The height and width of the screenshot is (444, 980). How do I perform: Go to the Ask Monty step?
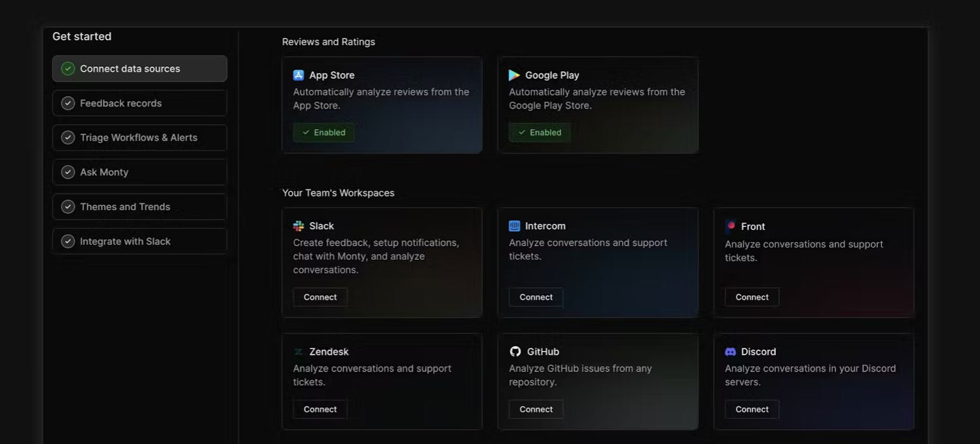coord(140,172)
